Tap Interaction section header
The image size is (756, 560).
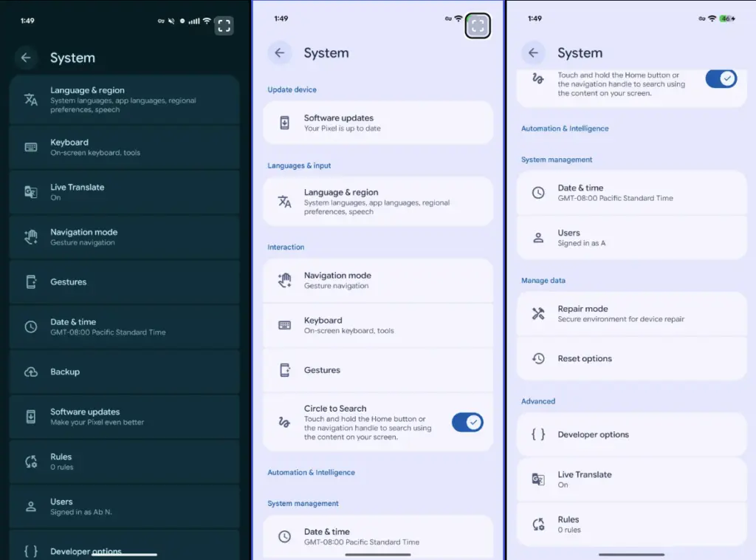(x=286, y=247)
